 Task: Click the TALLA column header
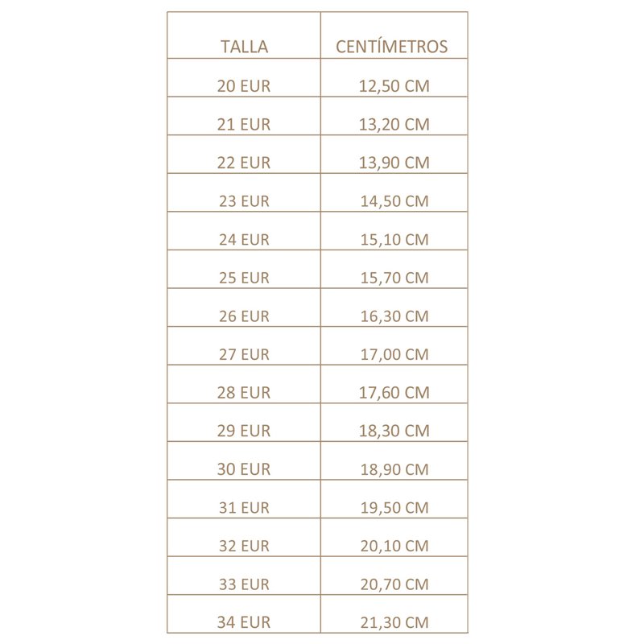tap(244, 47)
